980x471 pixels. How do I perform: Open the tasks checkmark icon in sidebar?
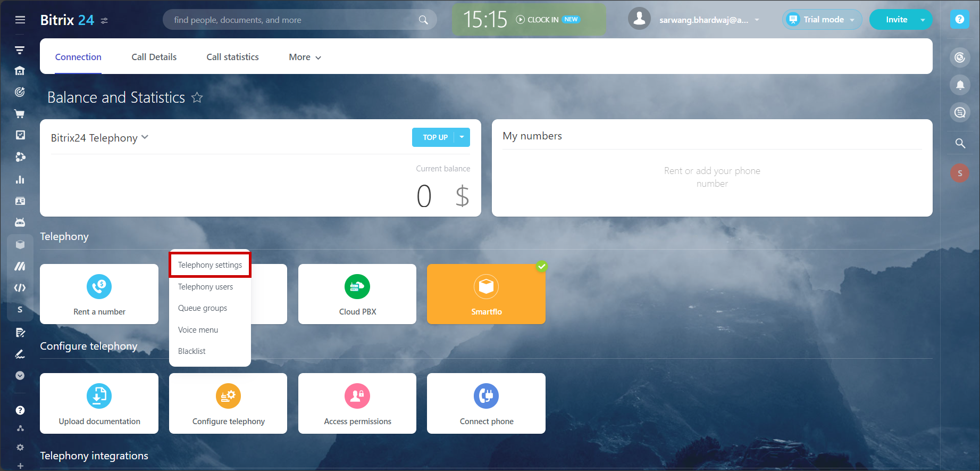click(20, 135)
